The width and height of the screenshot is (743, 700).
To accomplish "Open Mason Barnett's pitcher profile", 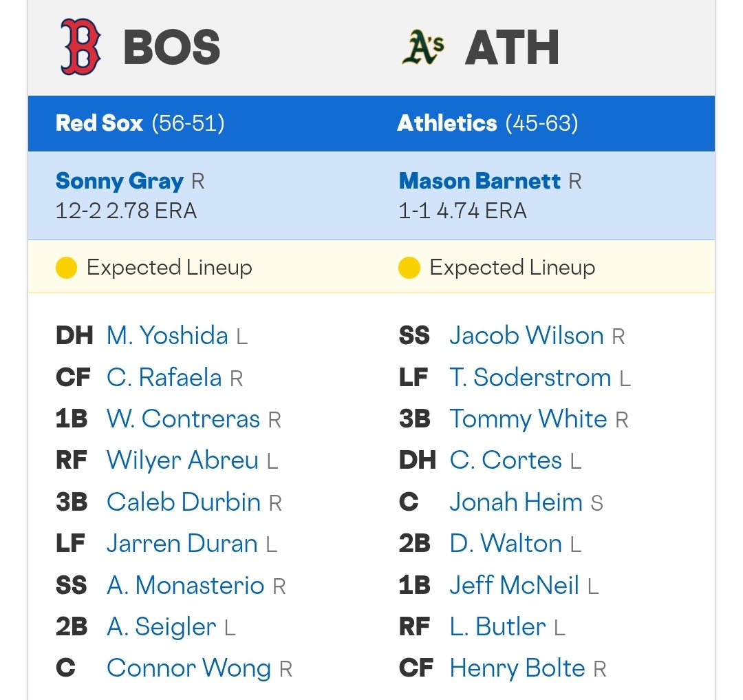I will (x=480, y=181).
